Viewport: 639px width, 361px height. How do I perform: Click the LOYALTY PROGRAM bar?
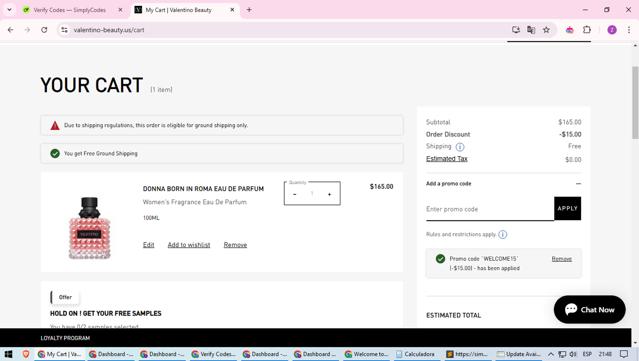(315, 338)
